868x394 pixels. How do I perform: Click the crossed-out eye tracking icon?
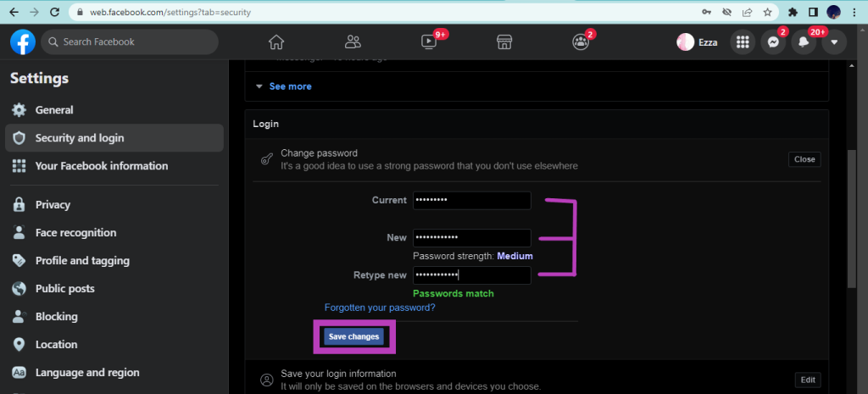(726, 12)
